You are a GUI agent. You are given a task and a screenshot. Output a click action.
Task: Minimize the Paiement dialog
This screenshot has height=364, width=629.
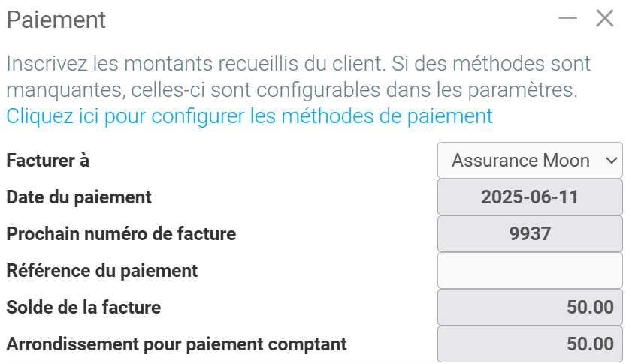(x=568, y=19)
